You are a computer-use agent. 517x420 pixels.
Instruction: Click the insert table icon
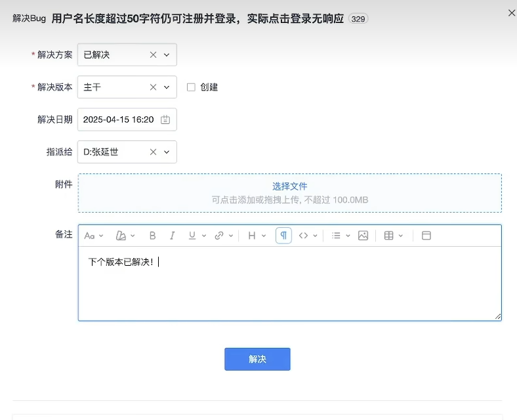[x=389, y=236]
